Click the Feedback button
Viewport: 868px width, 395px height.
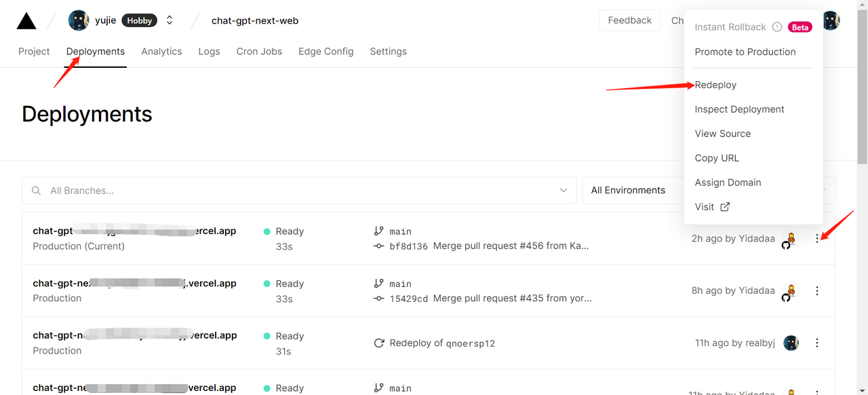pyautogui.click(x=629, y=20)
